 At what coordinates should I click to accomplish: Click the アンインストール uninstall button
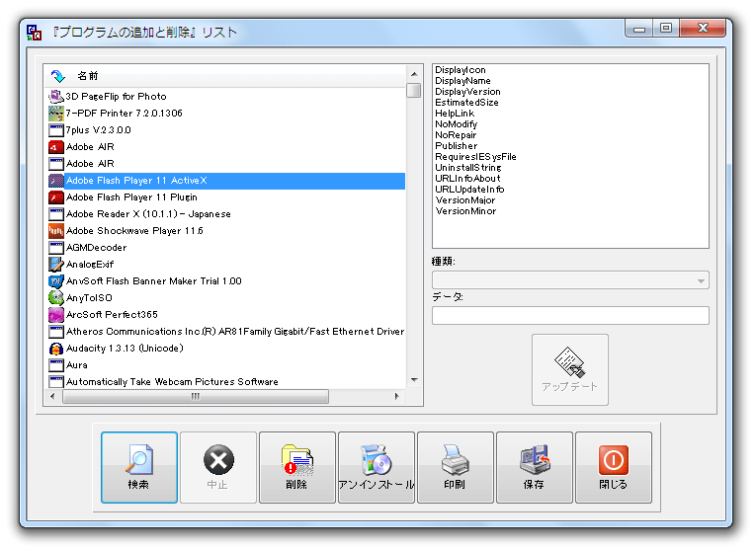point(377,467)
